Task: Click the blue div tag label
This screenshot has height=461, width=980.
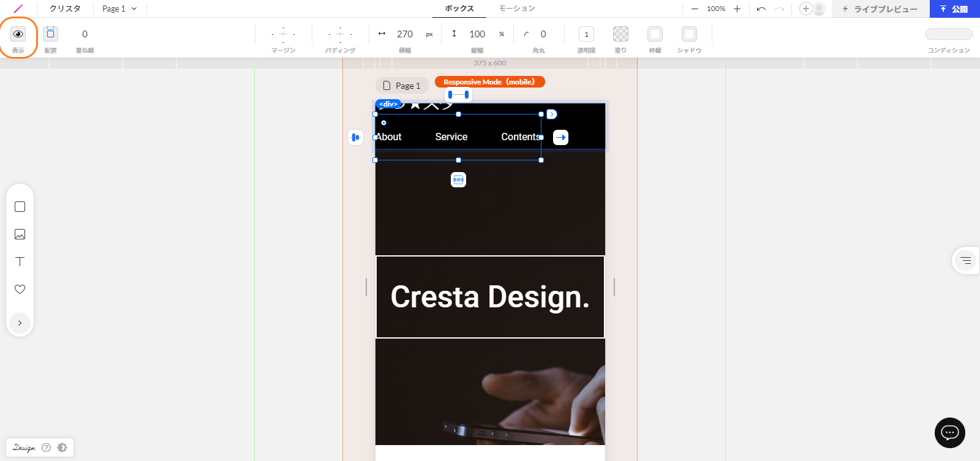Action: [388, 104]
